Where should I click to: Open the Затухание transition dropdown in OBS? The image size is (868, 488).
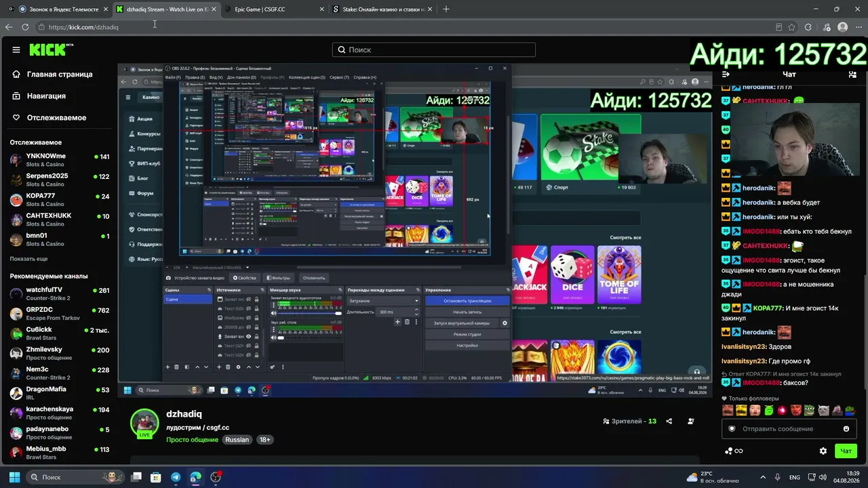tap(383, 300)
